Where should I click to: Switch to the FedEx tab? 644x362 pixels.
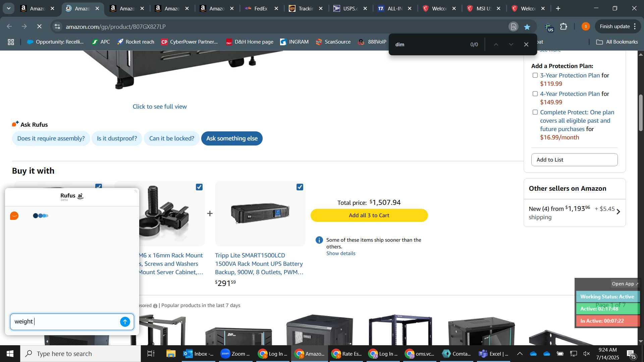coord(261,8)
